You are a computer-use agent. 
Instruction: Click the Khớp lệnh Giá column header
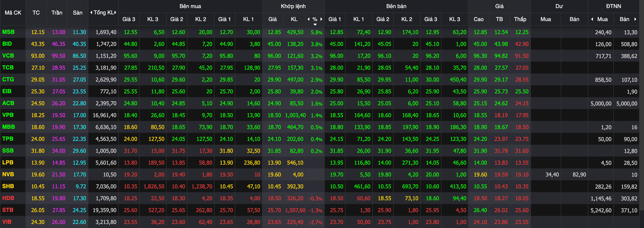[x=273, y=19]
